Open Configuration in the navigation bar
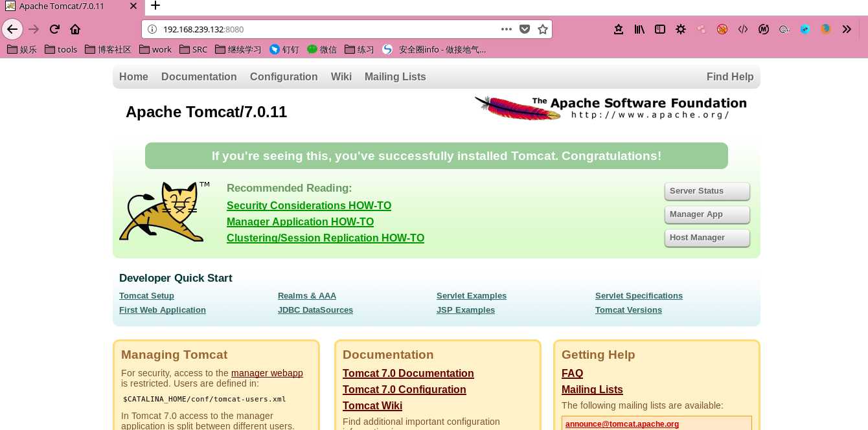The image size is (868, 430). point(284,76)
